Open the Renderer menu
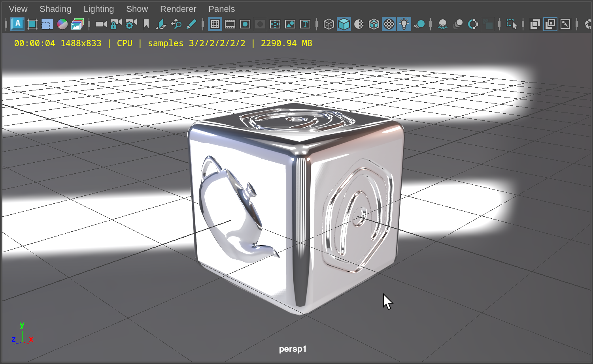593x364 pixels. pos(178,9)
